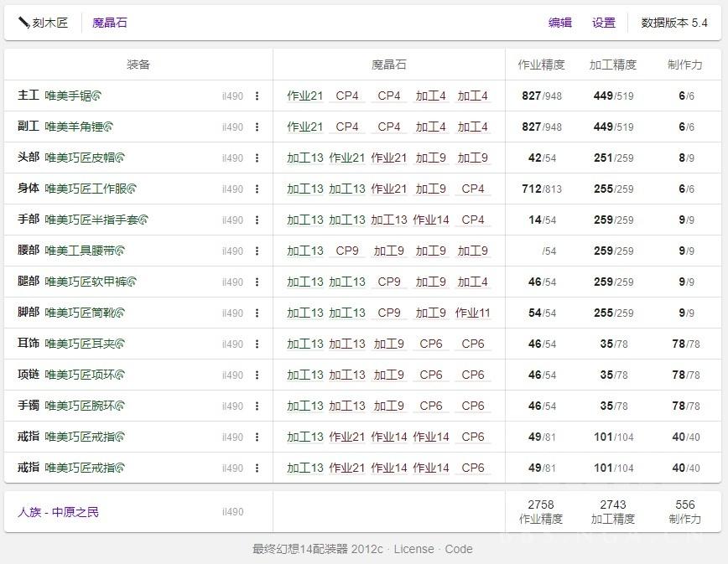
Task: Click the signal icon next to 唯美巧匠项环
Action: tap(119, 375)
